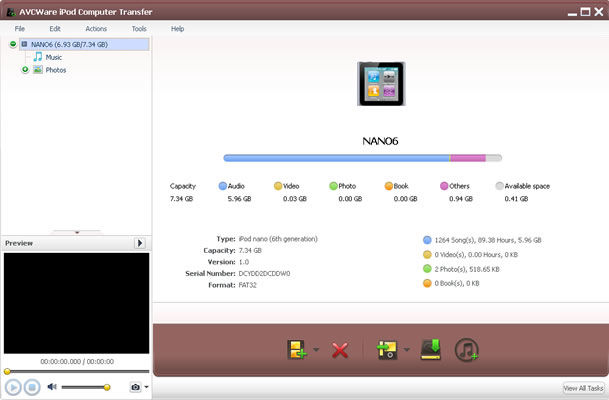The width and height of the screenshot is (609, 400).
Task: Open the Edit menu
Action: tap(55, 29)
